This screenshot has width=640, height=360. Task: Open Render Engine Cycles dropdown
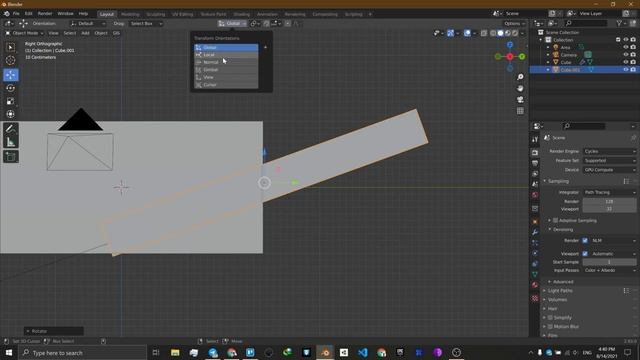coord(609,151)
